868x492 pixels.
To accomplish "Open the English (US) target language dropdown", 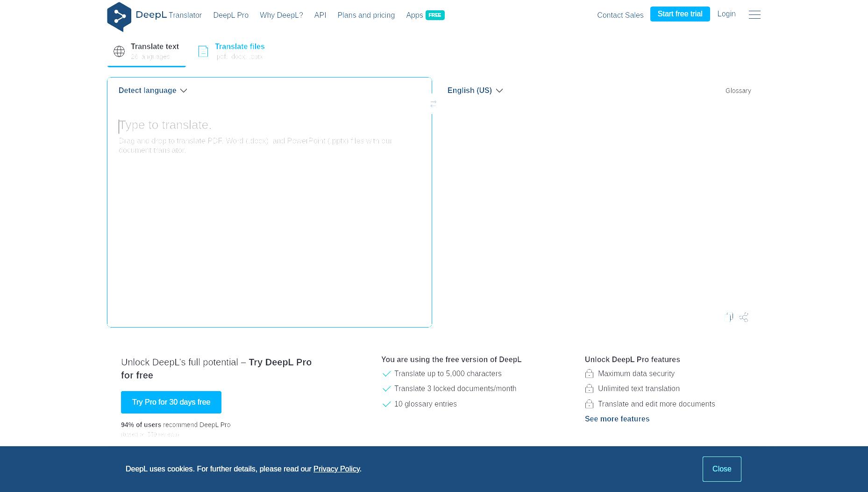I will pos(475,91).
